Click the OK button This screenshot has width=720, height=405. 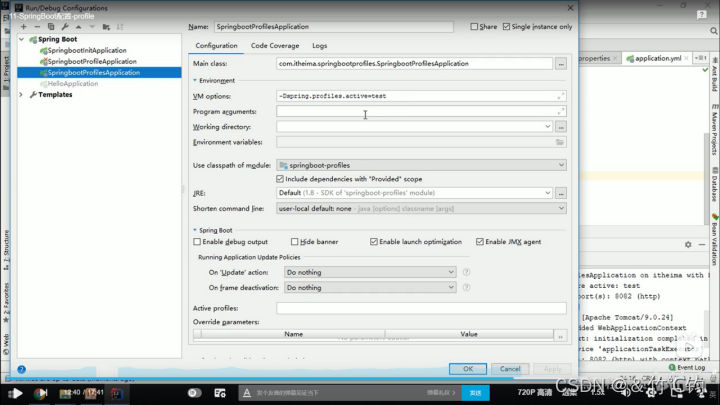[x=468, y=369]
